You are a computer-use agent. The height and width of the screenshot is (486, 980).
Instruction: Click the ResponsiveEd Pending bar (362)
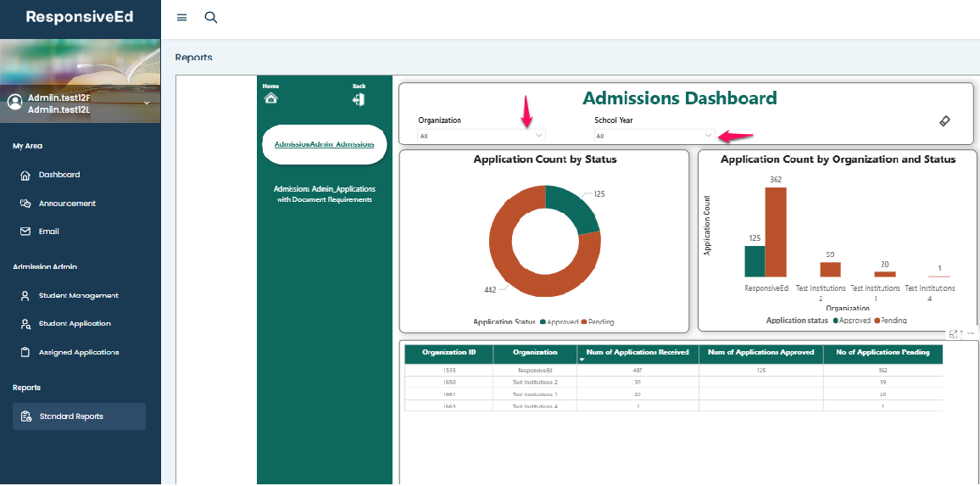point(776,232)
